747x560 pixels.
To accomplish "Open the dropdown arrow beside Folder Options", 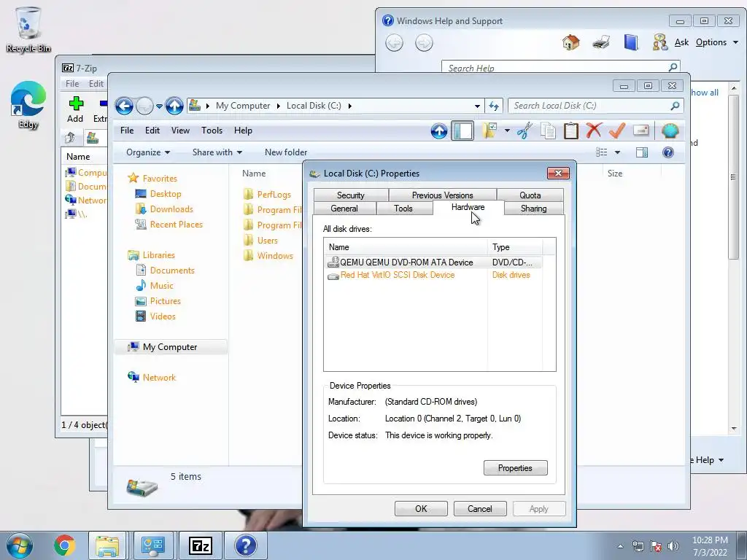I will click(x=508, y=131).
